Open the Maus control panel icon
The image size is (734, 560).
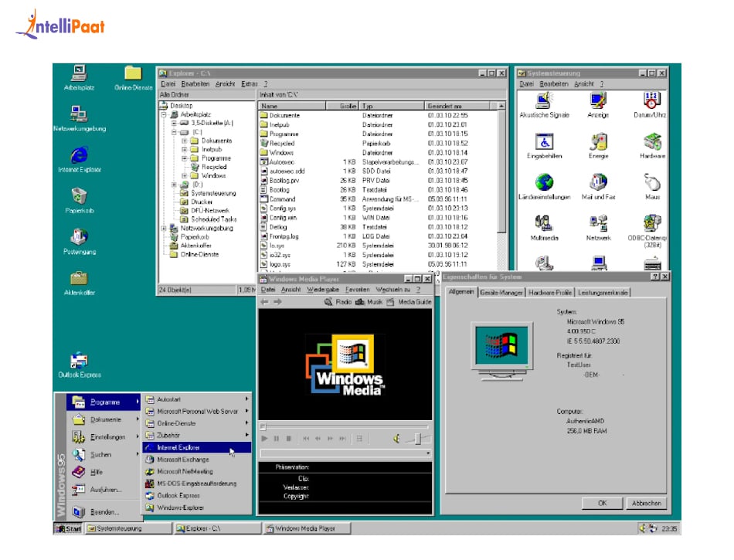(652, 187)
